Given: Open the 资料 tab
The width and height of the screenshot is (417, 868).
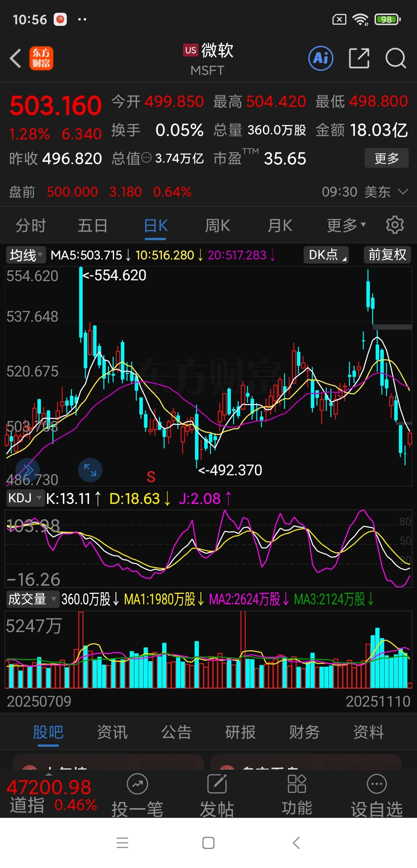Looking at the screenshot, I should (369, 732).
